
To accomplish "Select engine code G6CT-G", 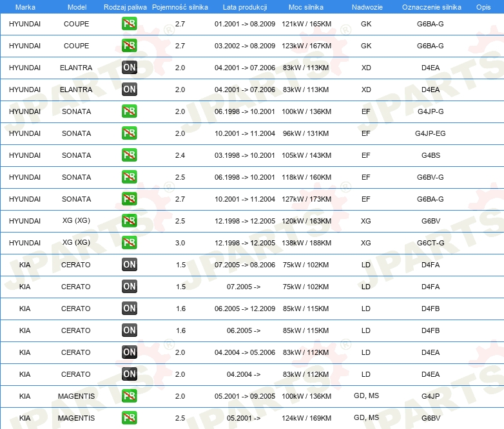I will pos(431,243).
